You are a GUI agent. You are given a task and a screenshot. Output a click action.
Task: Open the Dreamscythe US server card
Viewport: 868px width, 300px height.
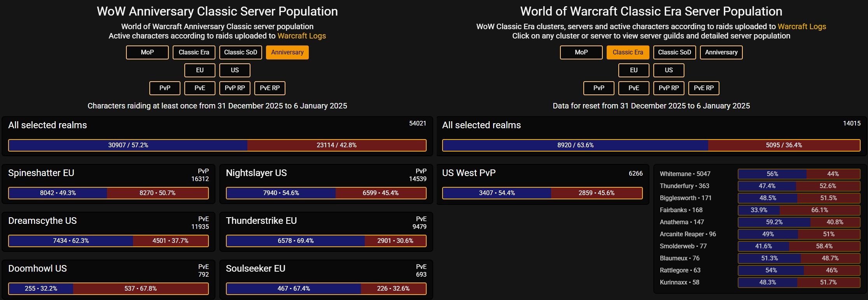(x=108, y=232)
